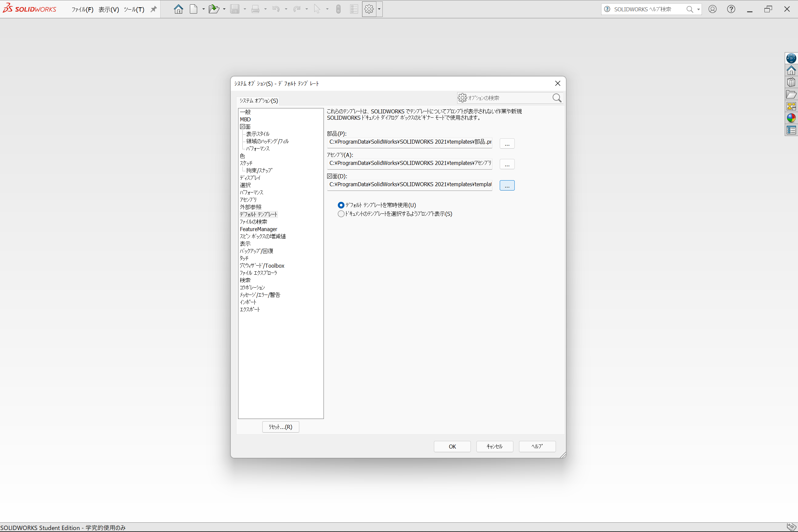Click the Save disk icon

click(x=235, y=9)
